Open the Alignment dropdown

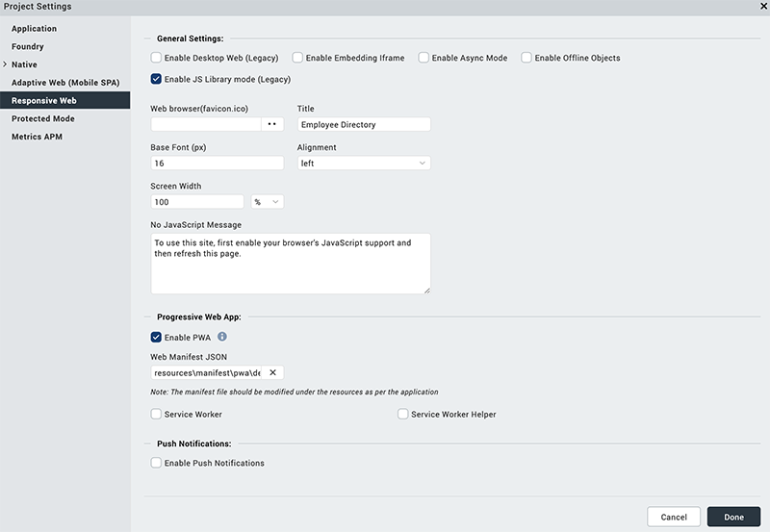pyautogui.click(x=364, y=164)
